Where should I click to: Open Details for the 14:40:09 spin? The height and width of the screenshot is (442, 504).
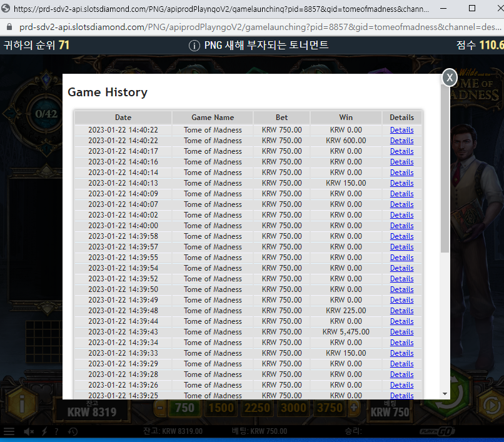[401, 194]
